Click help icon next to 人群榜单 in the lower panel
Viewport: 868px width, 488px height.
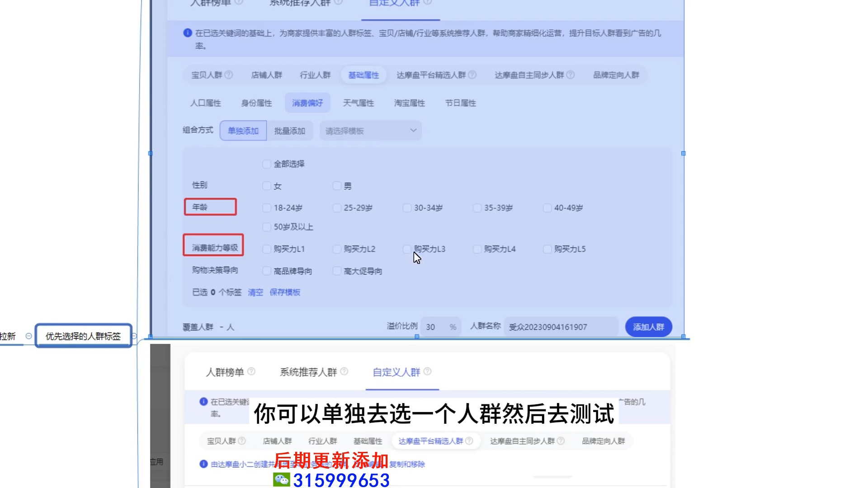click(x=251, y=371)
